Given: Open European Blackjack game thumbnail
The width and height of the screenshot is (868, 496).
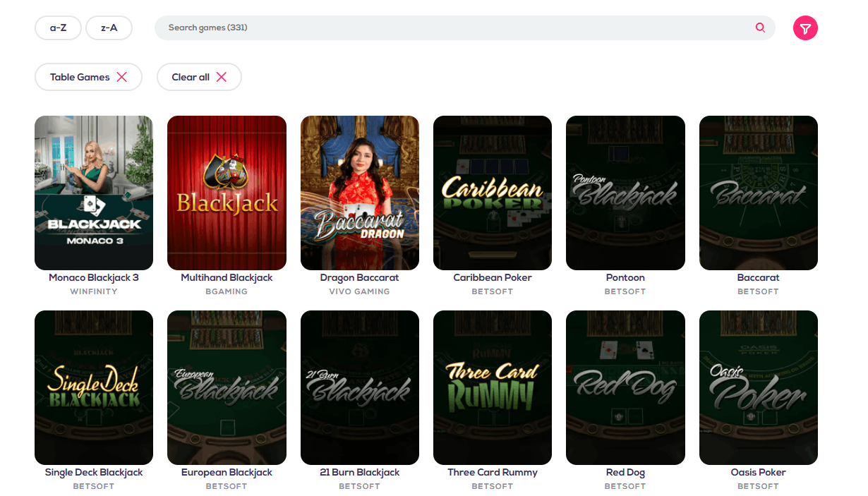Looking at the screenshot, I should [x=227, y=387].
